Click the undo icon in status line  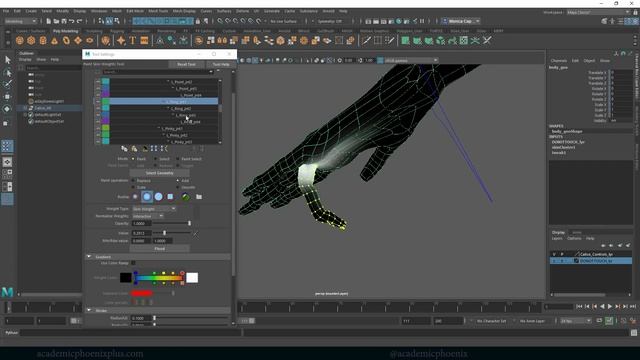click(x=72, y=21)
